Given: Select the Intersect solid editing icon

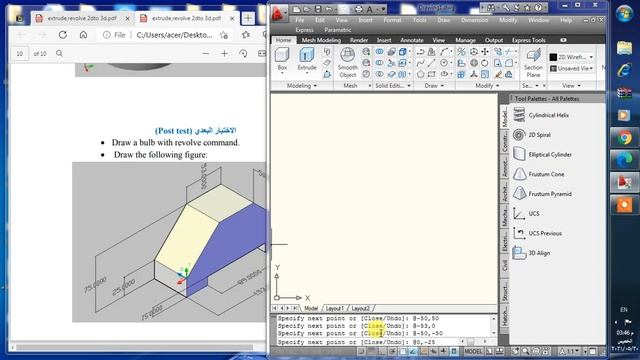Looking at the screenshot, I should click(379, 74).
